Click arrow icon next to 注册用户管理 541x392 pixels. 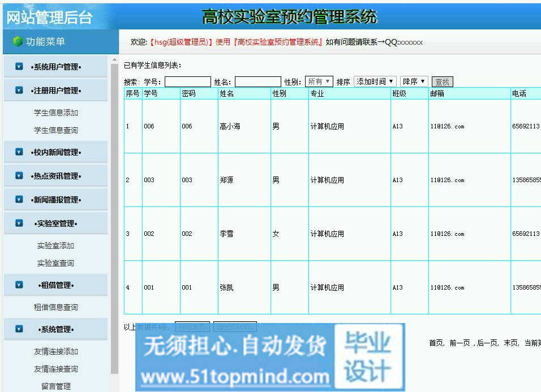coord(19,91)
